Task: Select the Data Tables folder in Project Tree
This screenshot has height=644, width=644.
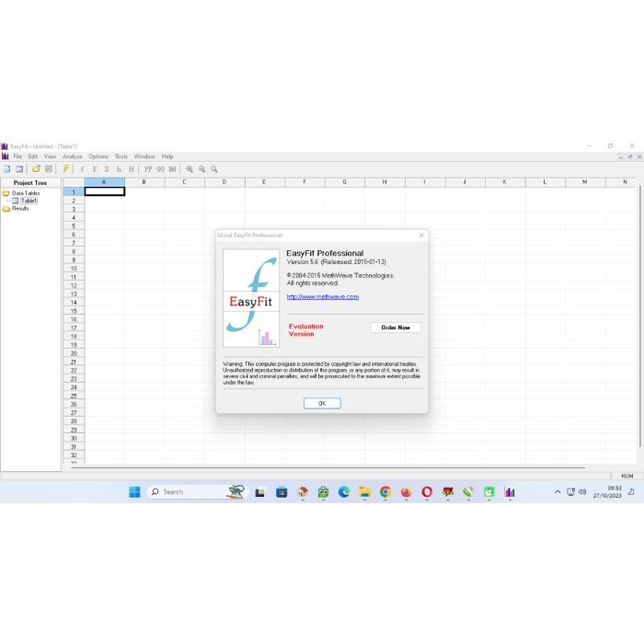Action: click(x=26, y=193)
